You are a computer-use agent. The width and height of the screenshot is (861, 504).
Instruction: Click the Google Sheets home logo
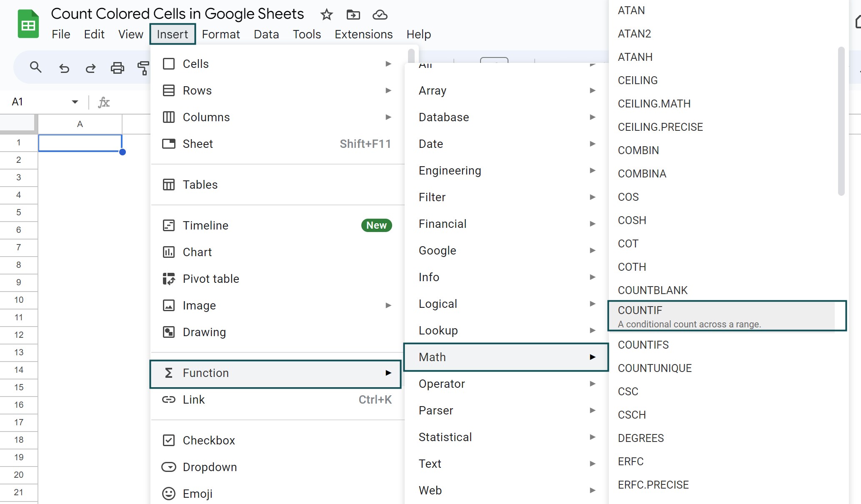click(x=28, y=24)
